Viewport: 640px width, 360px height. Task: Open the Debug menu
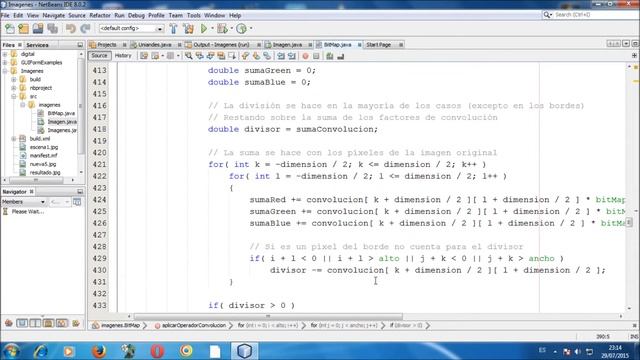click(x=136, y=16)
